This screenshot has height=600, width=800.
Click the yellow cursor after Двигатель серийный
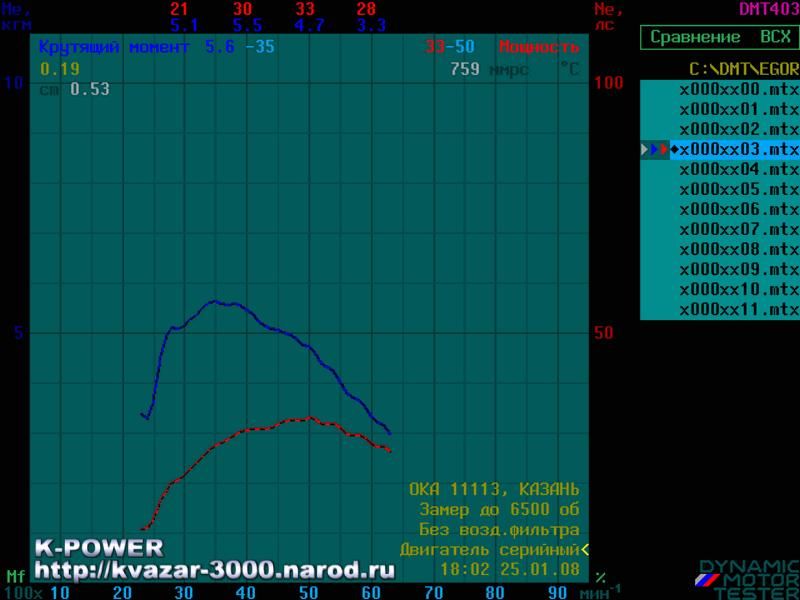(x=584, y=549)
